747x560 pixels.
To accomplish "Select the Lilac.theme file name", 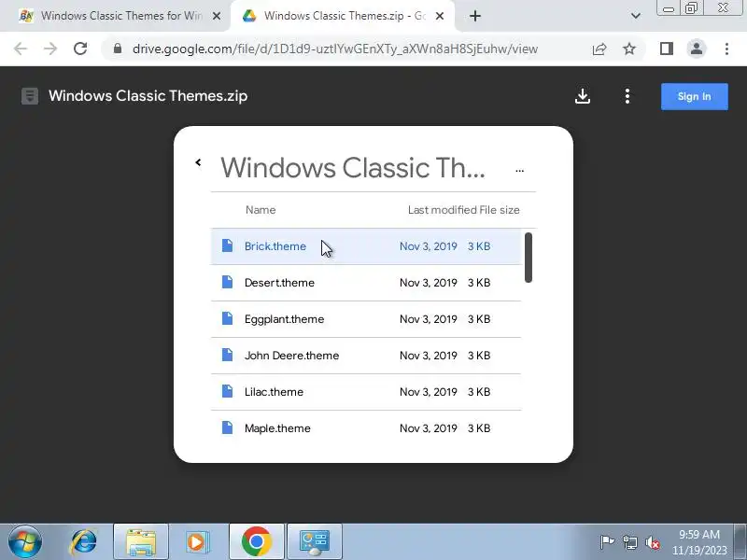I will pos(274,392).
